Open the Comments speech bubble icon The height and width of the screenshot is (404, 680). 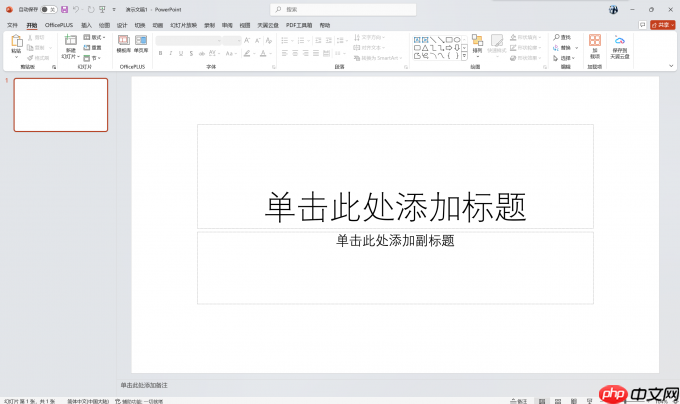[642, 25]
